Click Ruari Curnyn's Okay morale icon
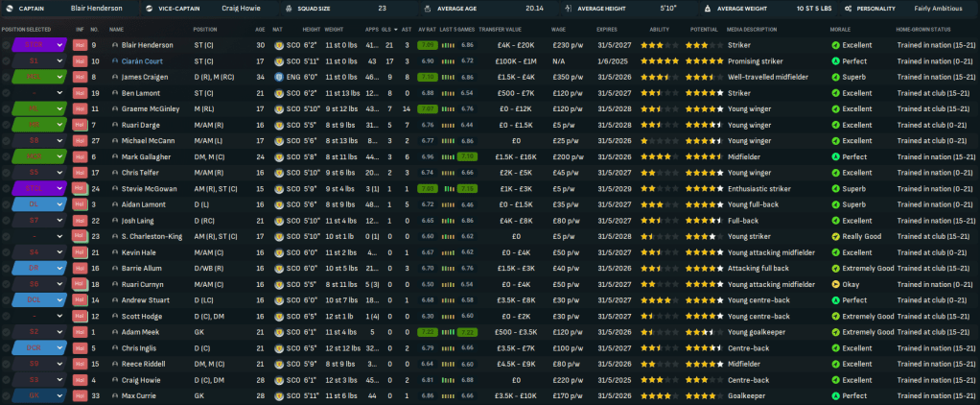This screenshot has width=980, height=405. pos(835,284)
